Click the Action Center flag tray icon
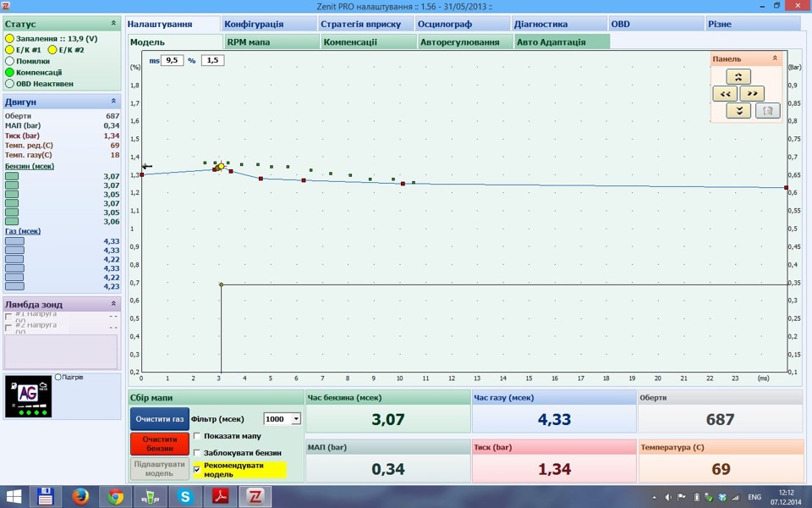The height and width of the screenshot is (508, 812). [682, 497]
